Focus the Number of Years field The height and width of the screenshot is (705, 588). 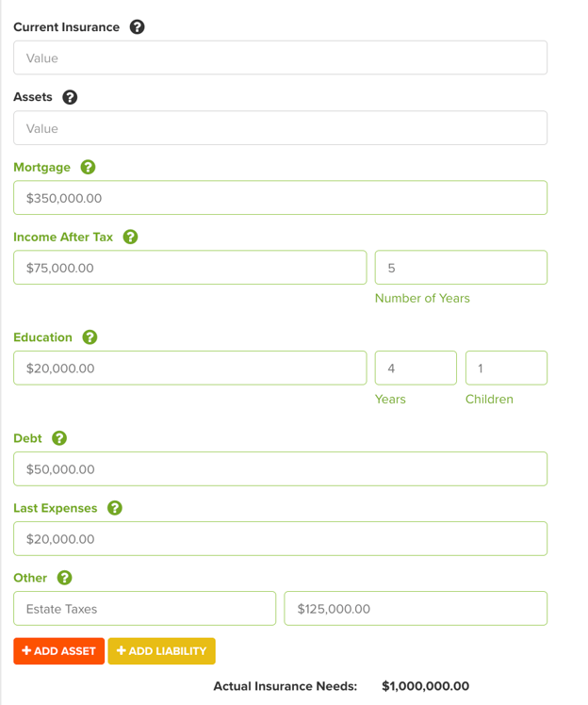coord(461,268)
